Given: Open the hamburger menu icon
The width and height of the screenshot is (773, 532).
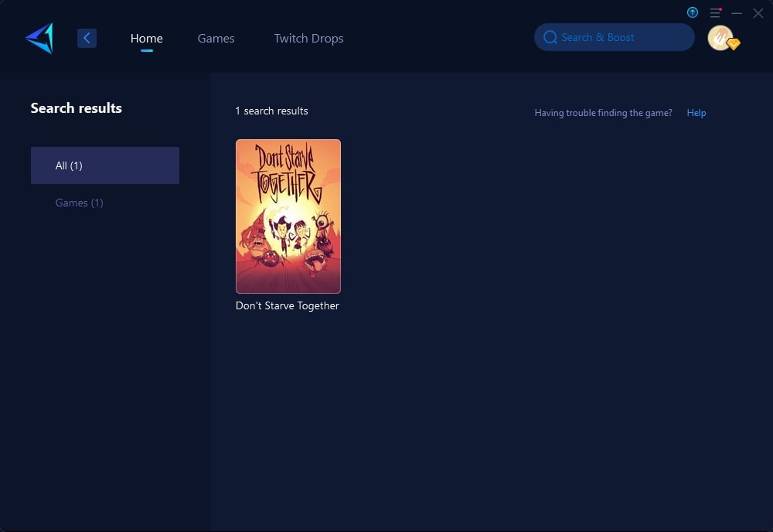Looking at the screenshot, I should (715, 13).
